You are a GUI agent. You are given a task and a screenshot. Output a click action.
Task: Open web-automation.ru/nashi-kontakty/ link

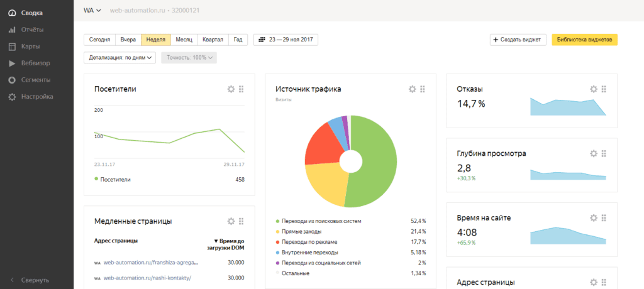point(147,278)
